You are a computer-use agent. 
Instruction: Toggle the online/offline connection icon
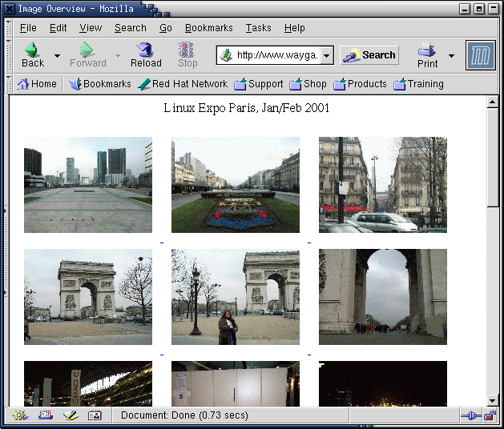[x=470, y=415]
